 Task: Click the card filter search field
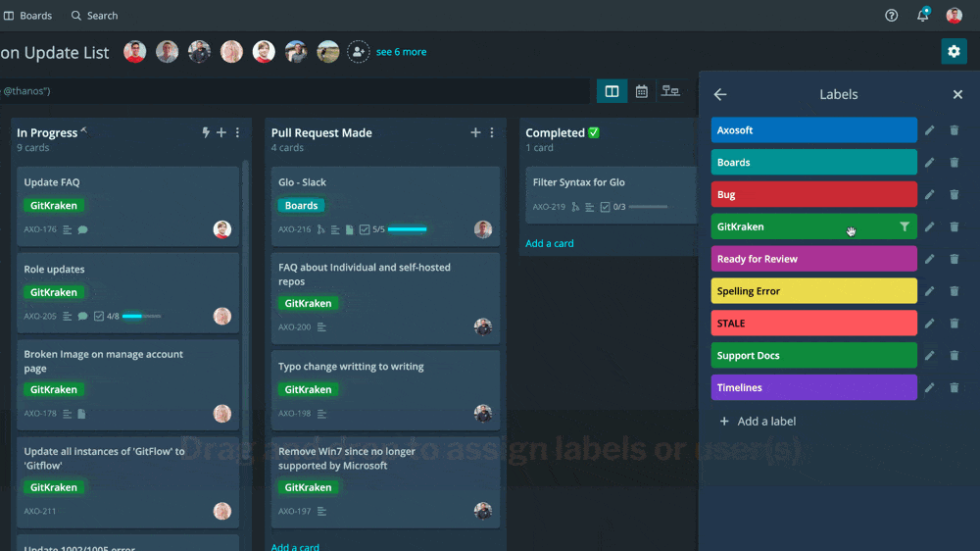pos(294,91)
